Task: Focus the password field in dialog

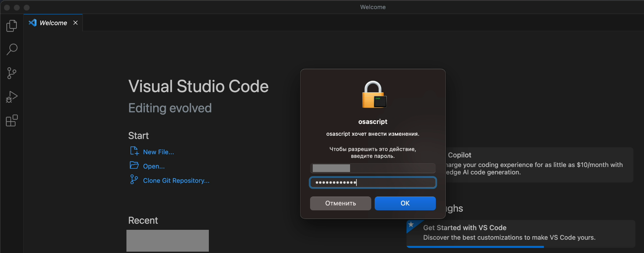Action: point(373,182)
